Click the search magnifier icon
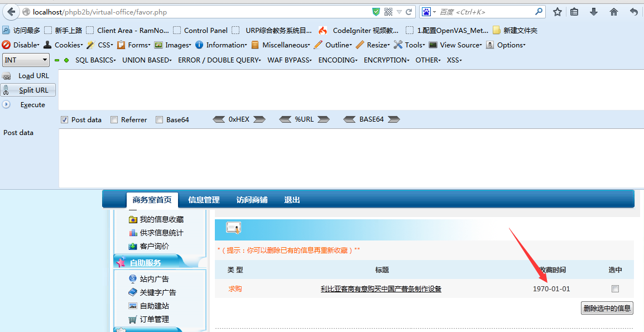This screenshot has height=332, width=644. (x=539, y=12)
